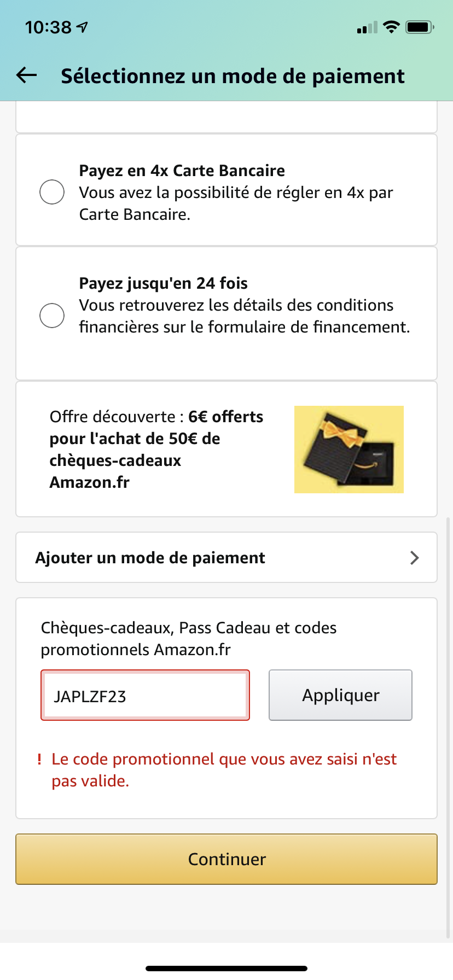Image resolution: width=453 pixels, height=980 pixels.
Task: Tap the back arrow in header
Action: click(26, 75)
